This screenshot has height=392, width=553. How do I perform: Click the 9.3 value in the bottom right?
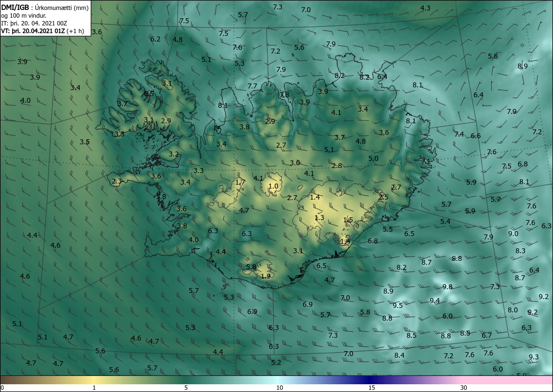pyautogui.click(x=534, y=357)
